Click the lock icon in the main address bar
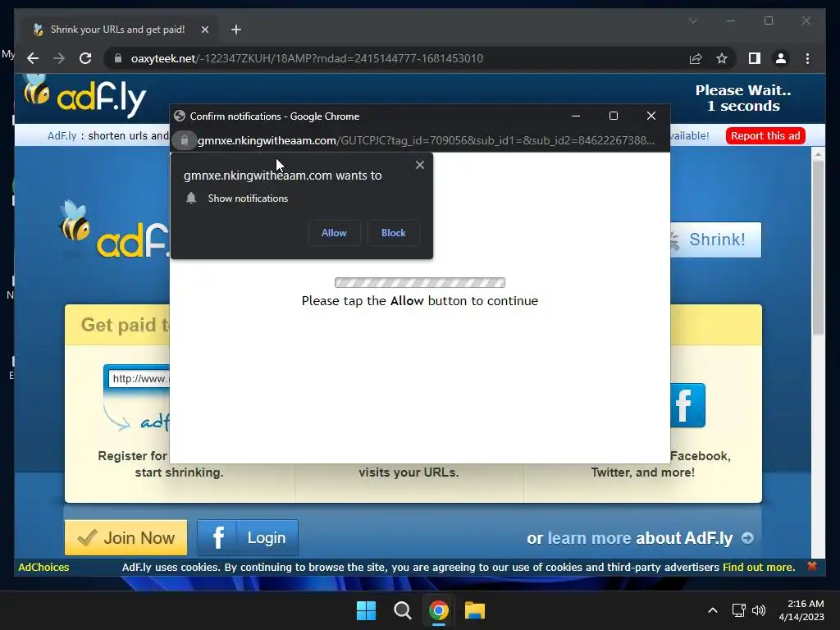This screenshot has height=630, width=840. [x=118, y=58]
